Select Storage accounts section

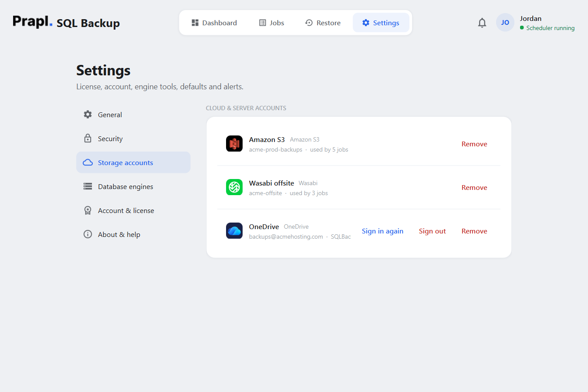tap(133, 162)
